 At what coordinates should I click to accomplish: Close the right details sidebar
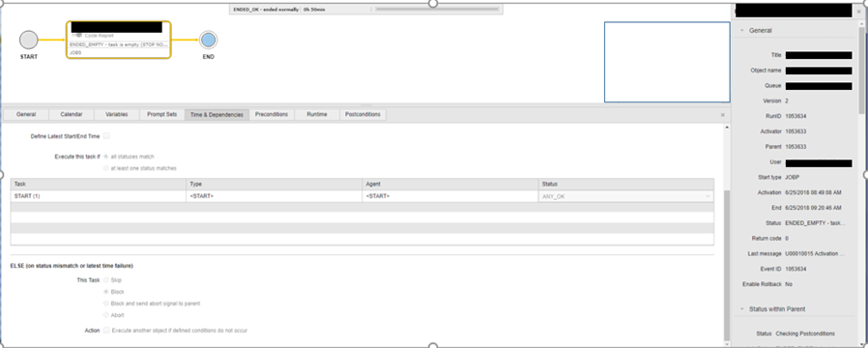[x=859, y=11]
